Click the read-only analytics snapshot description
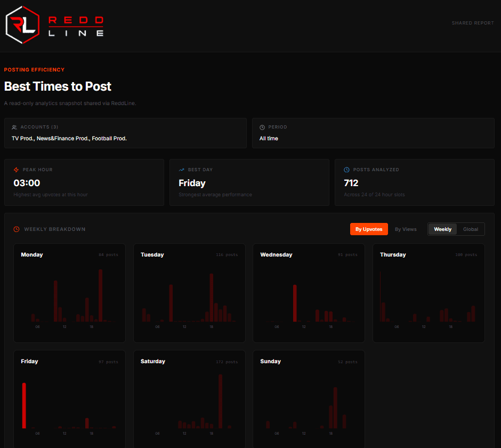Viewport: 501px width, 448px height. (x=70, y=103)
